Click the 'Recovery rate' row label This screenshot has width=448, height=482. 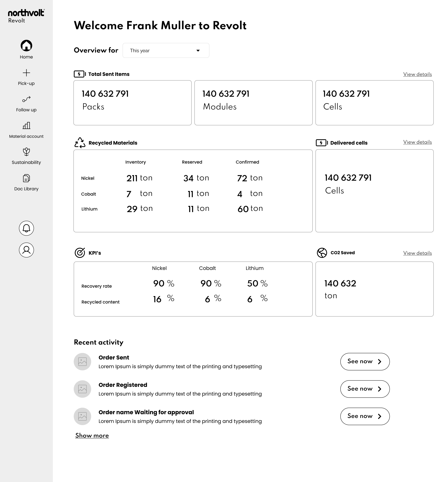pyautogui.click(x=96, y=286)
